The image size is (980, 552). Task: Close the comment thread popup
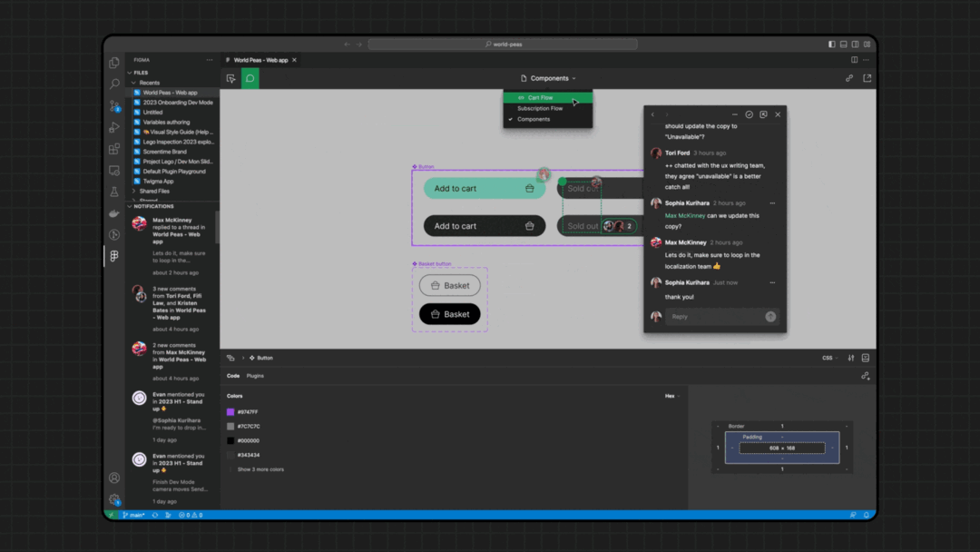778,114
